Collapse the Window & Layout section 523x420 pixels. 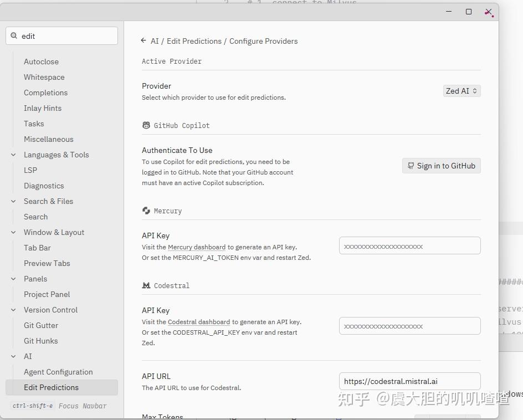(13, 232)
